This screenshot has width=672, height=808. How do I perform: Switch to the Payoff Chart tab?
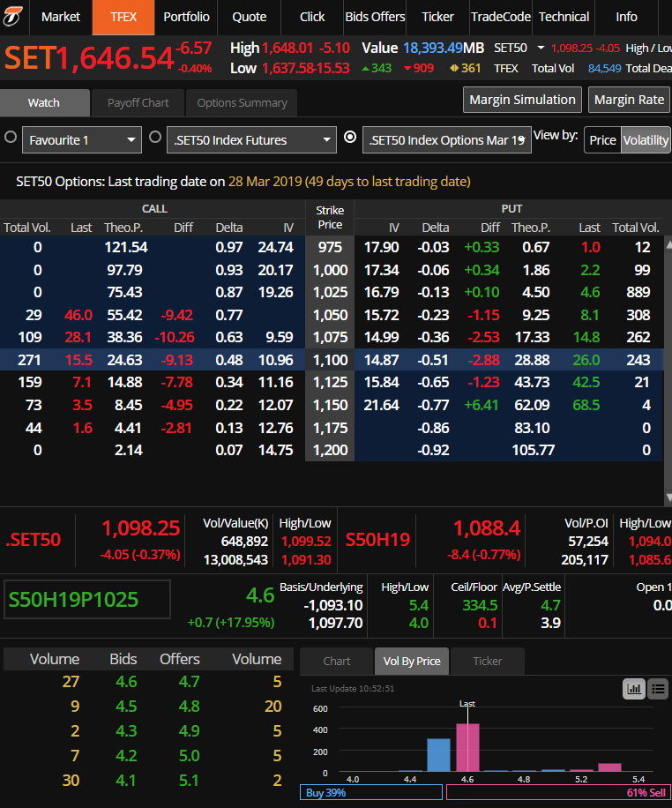tap(138, 103)
